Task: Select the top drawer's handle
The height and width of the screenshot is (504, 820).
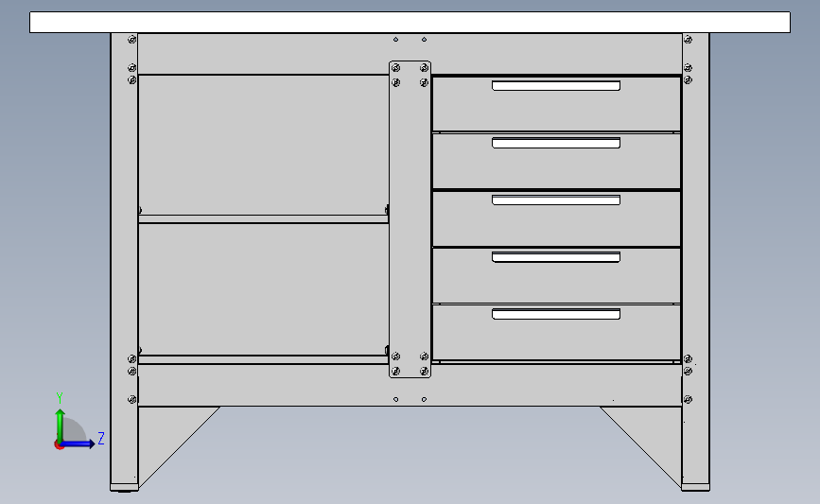Action: coord(556,86)
